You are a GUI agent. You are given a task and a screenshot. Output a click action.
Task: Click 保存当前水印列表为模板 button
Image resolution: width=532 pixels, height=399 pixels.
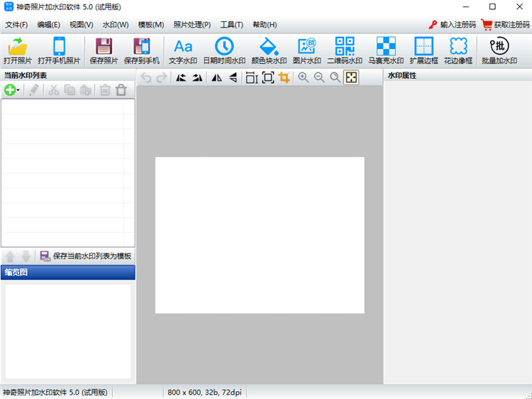pyautogui.click(x=85, y=256)
